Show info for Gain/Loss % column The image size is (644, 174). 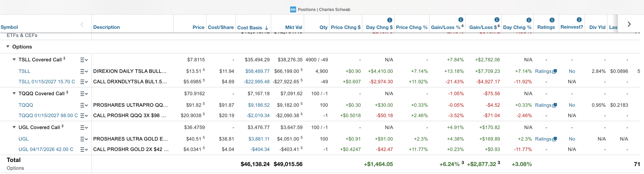click(x=461, y=20)
